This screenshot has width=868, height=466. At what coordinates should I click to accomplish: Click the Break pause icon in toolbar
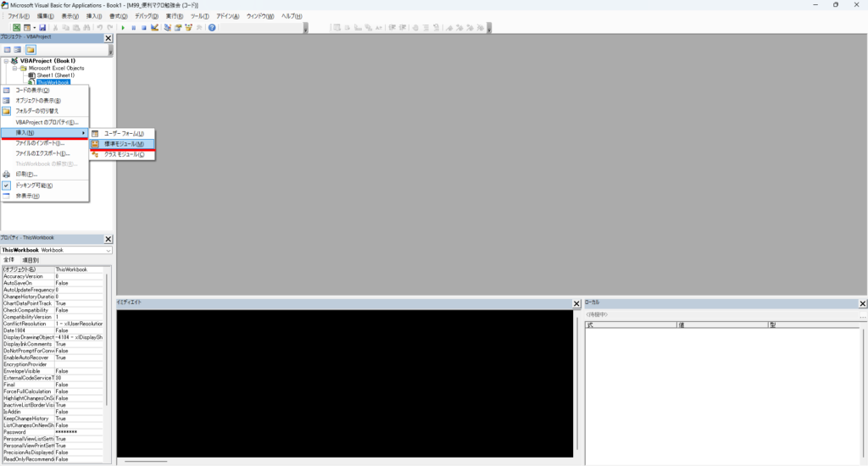[134, 27]
